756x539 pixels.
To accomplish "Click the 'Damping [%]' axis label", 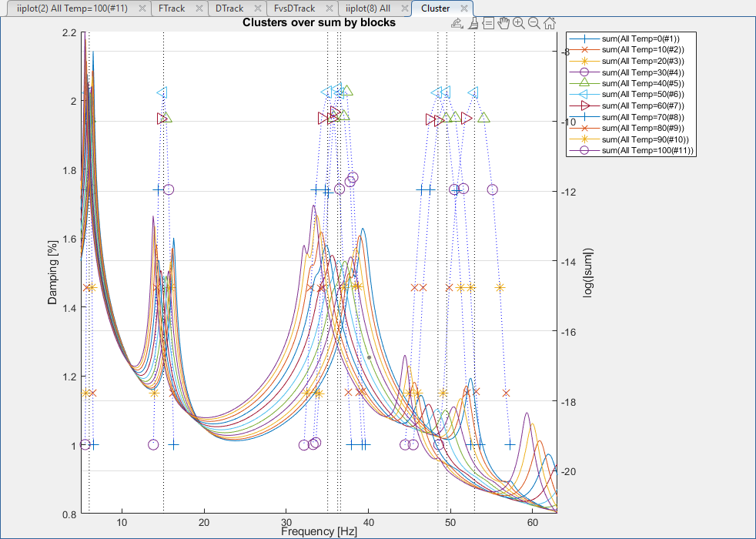I will pos(52,273).
